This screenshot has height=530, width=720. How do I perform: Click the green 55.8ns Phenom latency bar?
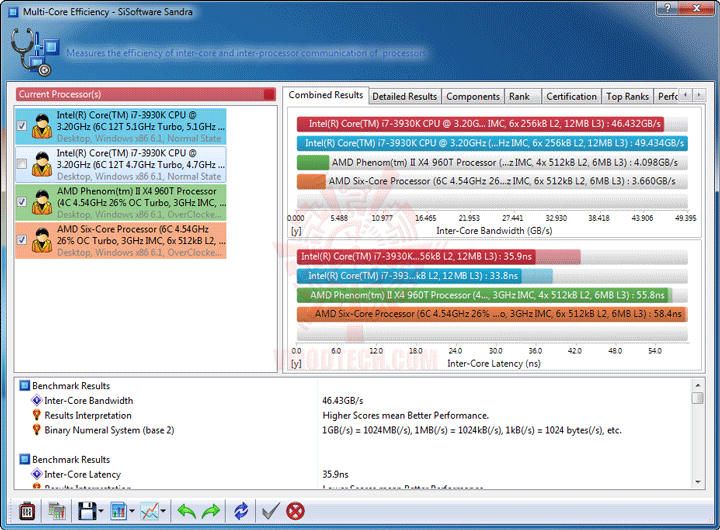point(484,295)
